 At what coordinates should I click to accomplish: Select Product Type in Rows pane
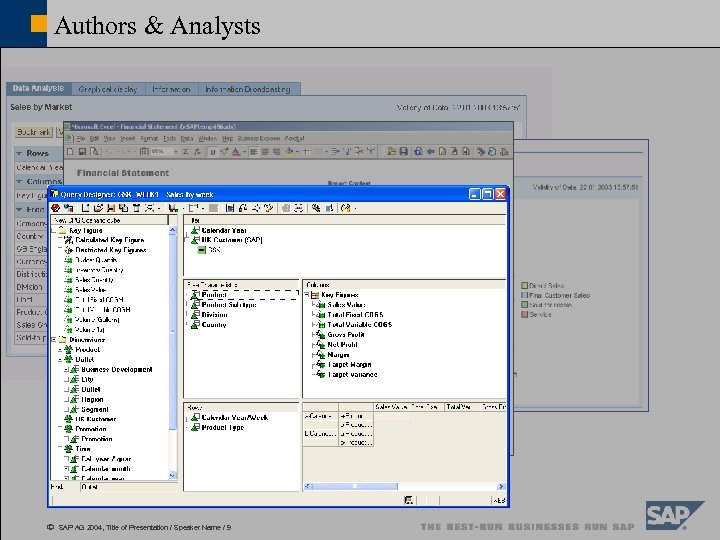(223, 428)
